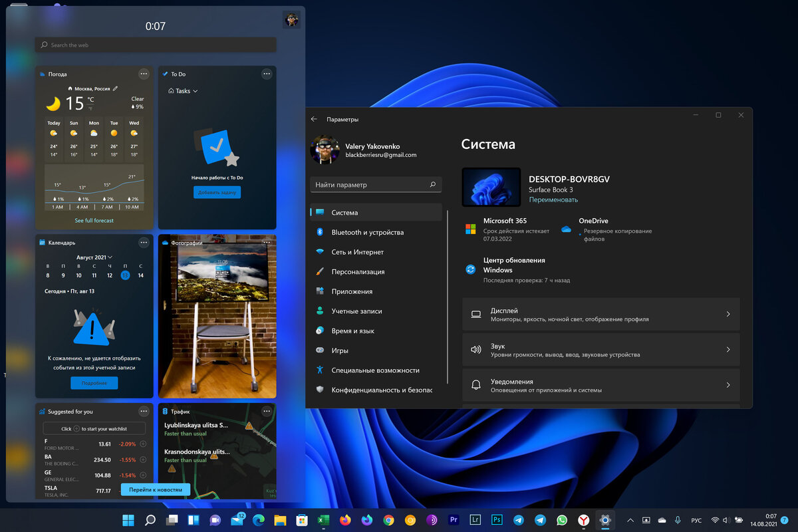
Task: Select day 14 in calendar widget
Action: point(140,275)
